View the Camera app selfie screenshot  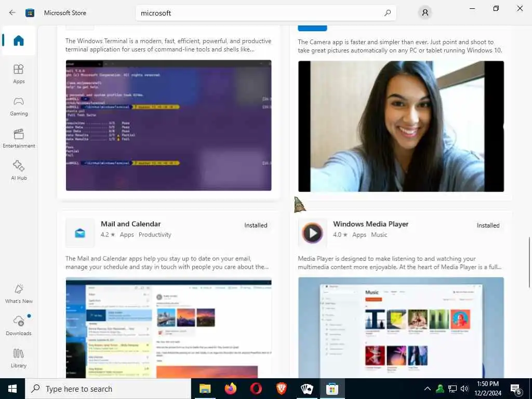click(401, 126)
